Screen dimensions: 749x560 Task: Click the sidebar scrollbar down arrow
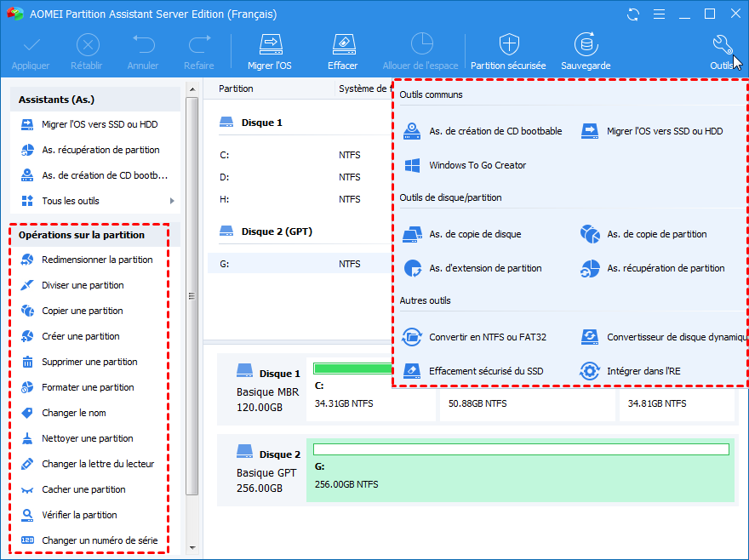pos(192,548)
